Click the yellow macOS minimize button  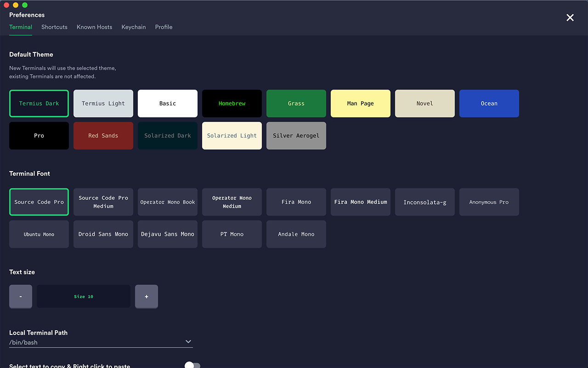(16, 5)
